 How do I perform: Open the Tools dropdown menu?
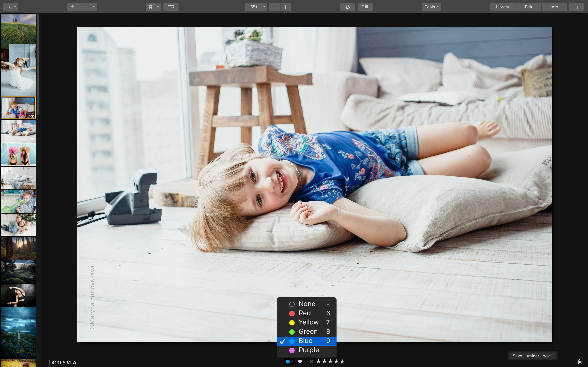pos(431,7)
